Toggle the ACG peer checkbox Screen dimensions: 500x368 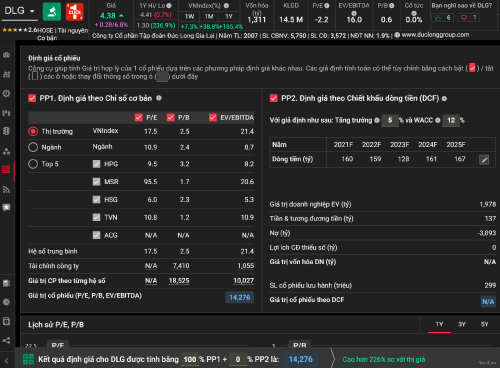[96, 235]
